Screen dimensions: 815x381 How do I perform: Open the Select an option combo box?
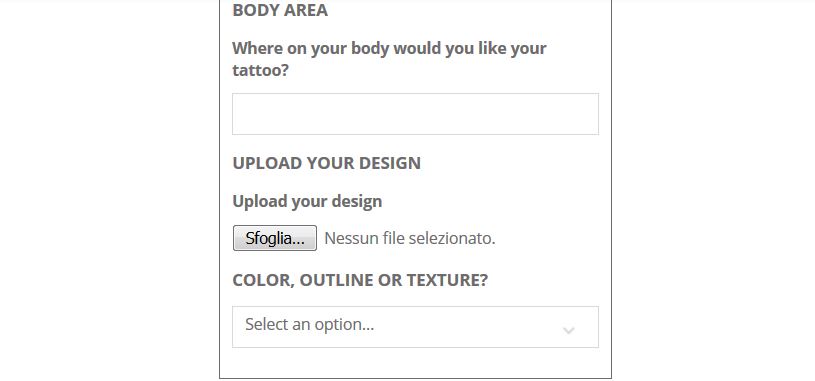coord(415,327)
